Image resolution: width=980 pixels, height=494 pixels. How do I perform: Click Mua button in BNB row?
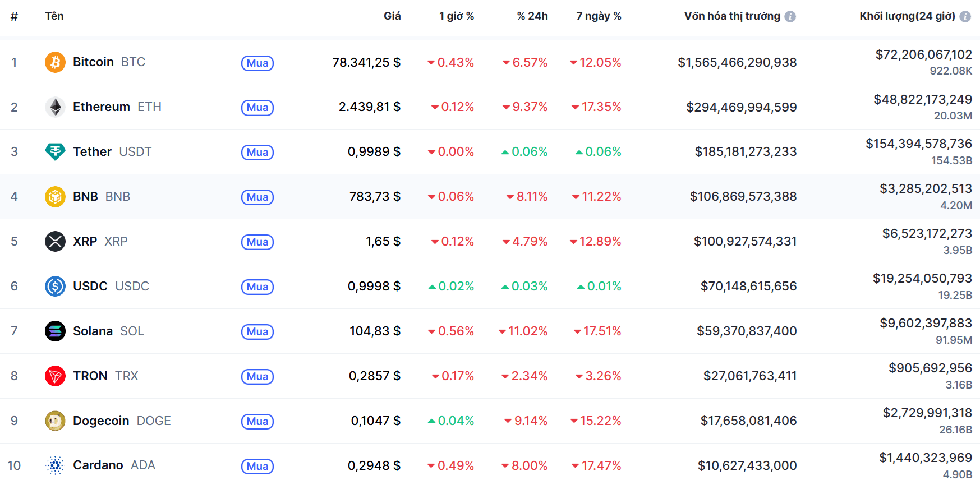point(257,197)
